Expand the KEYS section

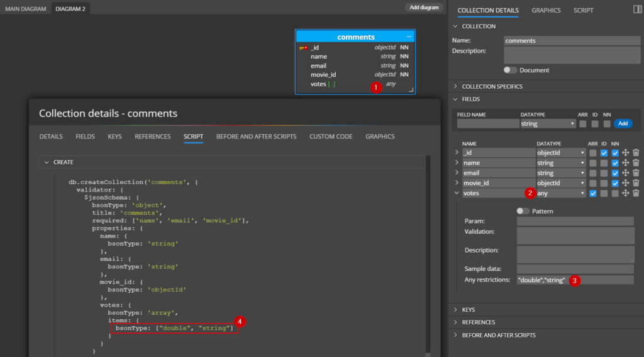[455, 310]
